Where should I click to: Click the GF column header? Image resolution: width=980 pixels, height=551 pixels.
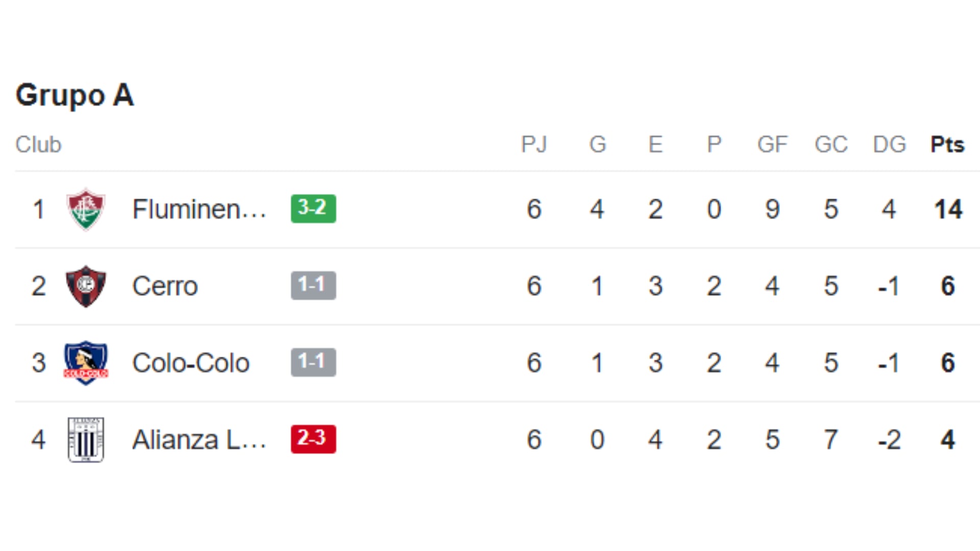(x=772, y=144)
